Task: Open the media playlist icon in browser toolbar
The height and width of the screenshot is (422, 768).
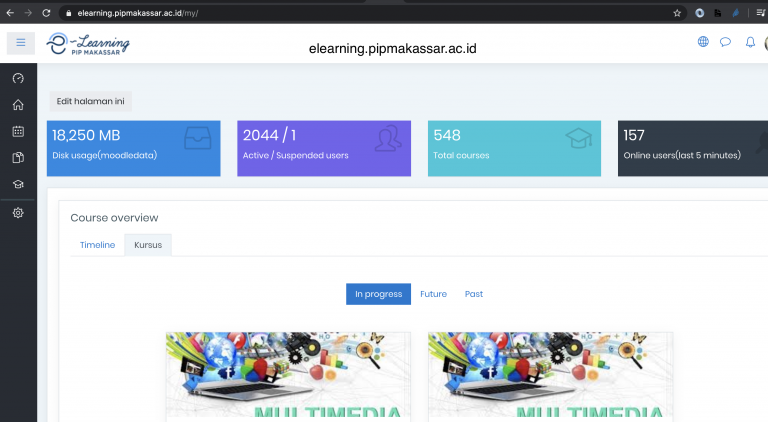Action: 761,13
